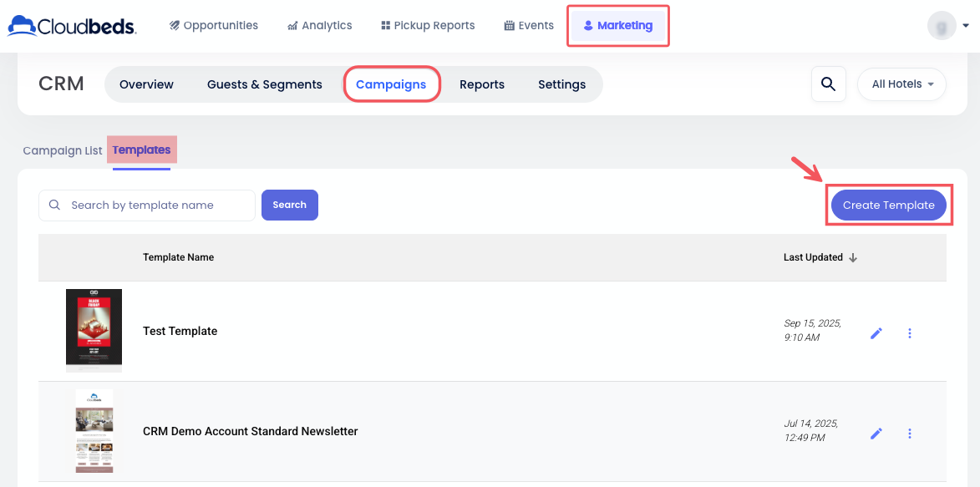Viewport: 980px width, 487px height.
Task: Open more options for Test Template
Action: 910,333
